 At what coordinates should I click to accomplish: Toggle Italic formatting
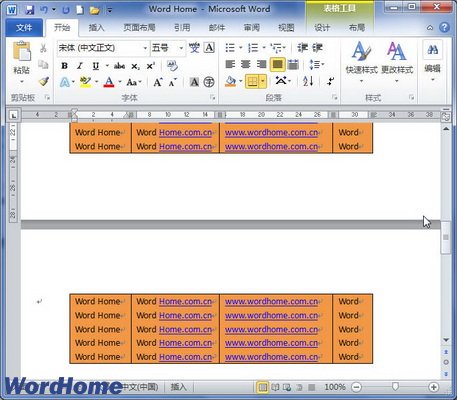click(x=80, y=66)
